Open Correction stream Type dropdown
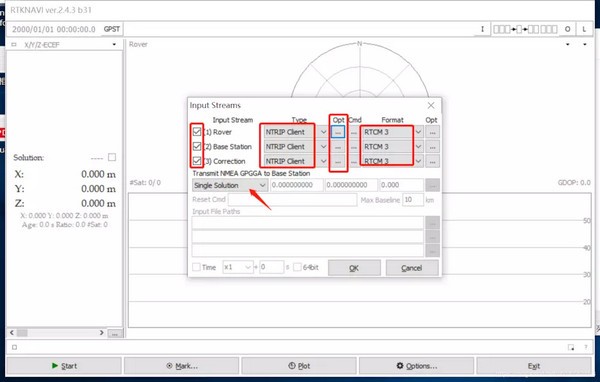The height and width of the screenshot is (382, 600). [295, 161]
